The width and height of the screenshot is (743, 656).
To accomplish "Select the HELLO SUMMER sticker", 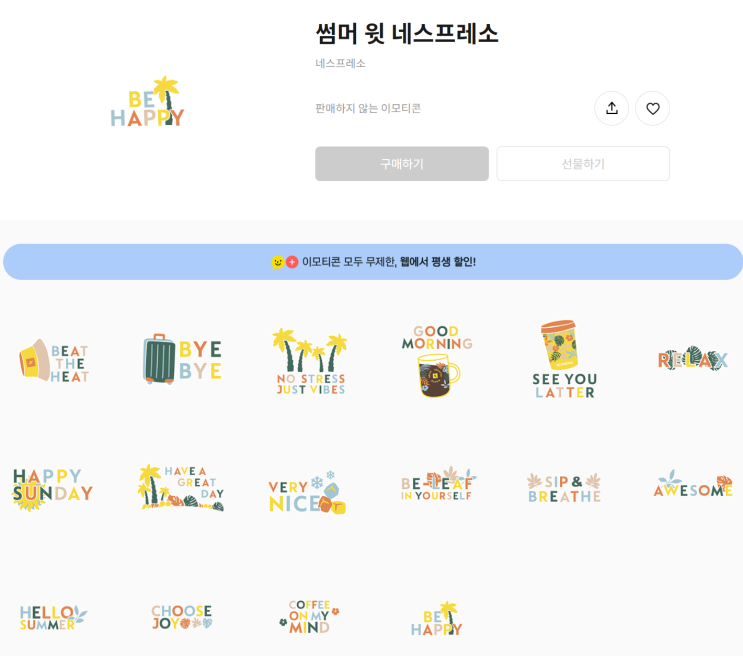I will 53,618.
